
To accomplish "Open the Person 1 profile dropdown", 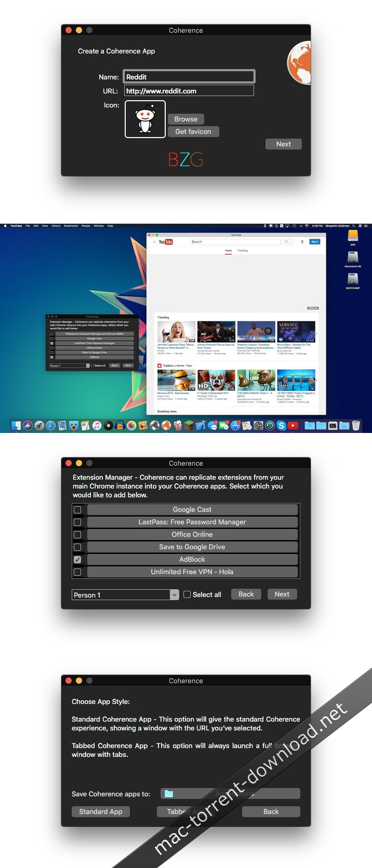I will [125, 595].
